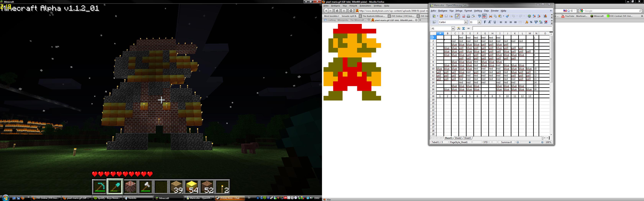
Task: Open the Crafting - Minepedia tab
Action: click(x=347, y=20)
